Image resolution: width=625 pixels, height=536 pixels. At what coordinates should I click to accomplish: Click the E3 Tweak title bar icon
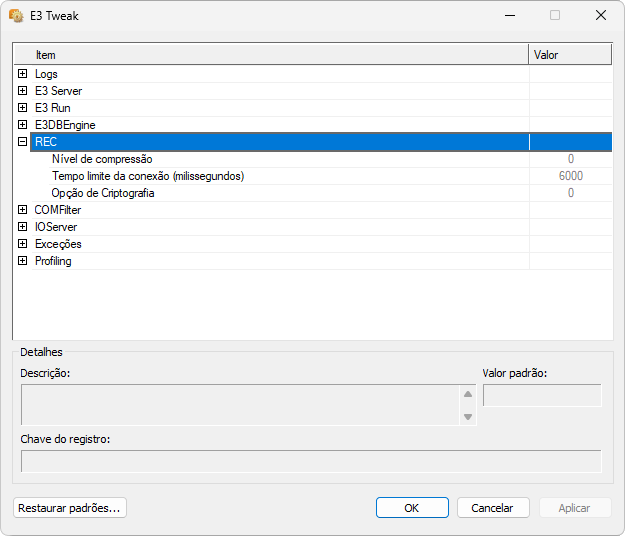click(16, 16)
